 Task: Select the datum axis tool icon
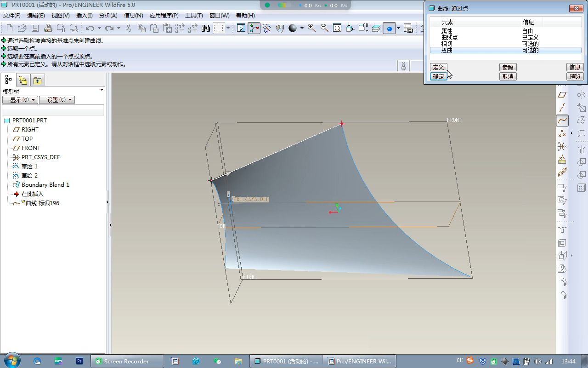pos(562,108)
